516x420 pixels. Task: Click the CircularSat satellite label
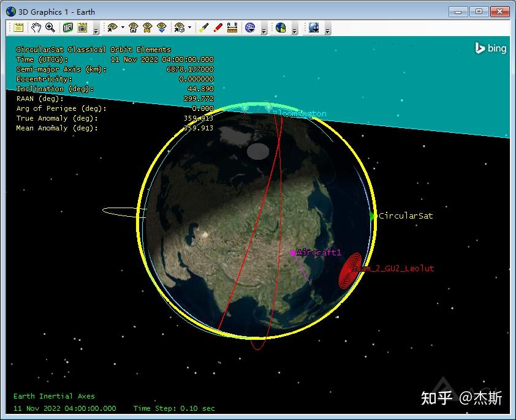click(406, 216)
